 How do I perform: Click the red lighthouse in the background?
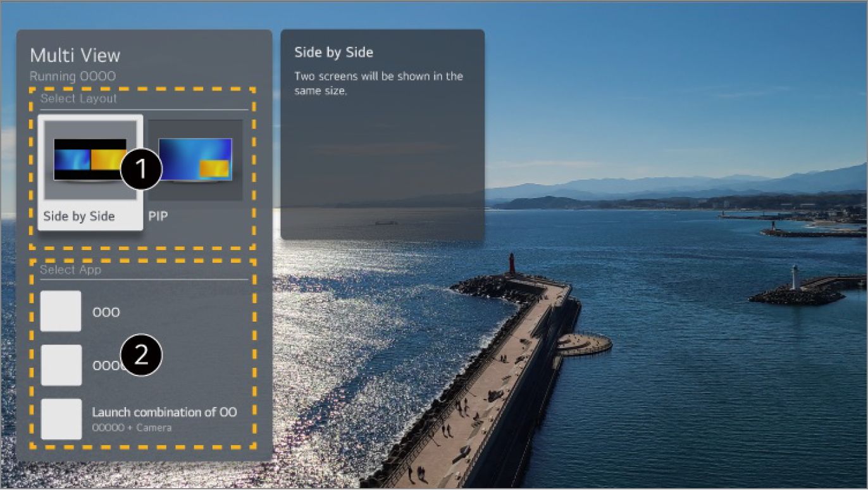click(512, 263)
